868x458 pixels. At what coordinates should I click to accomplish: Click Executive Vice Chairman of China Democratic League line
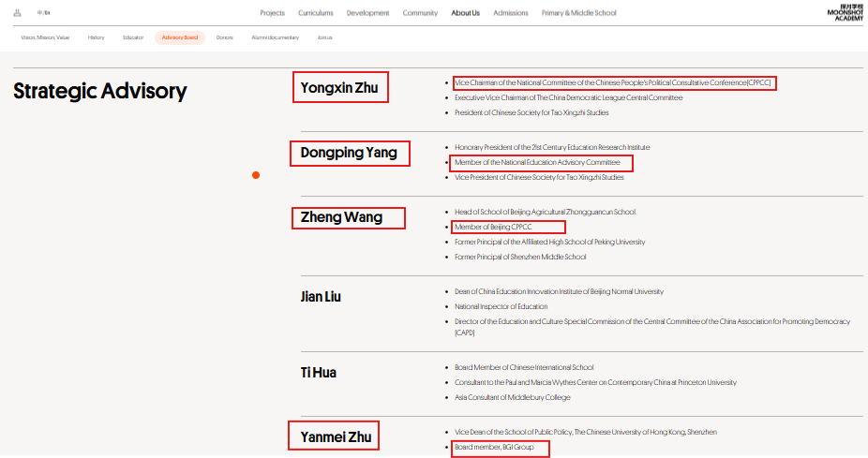coord(569,98)
